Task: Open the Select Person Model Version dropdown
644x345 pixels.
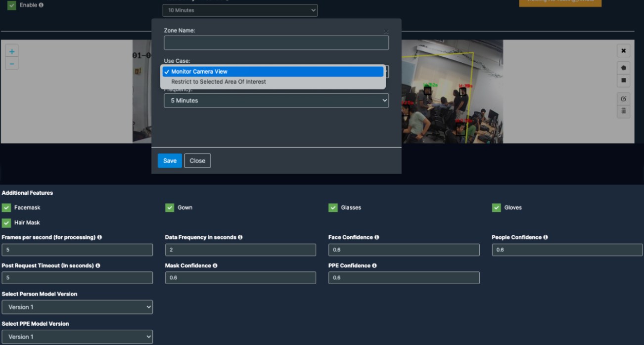Action: [77, 307]
